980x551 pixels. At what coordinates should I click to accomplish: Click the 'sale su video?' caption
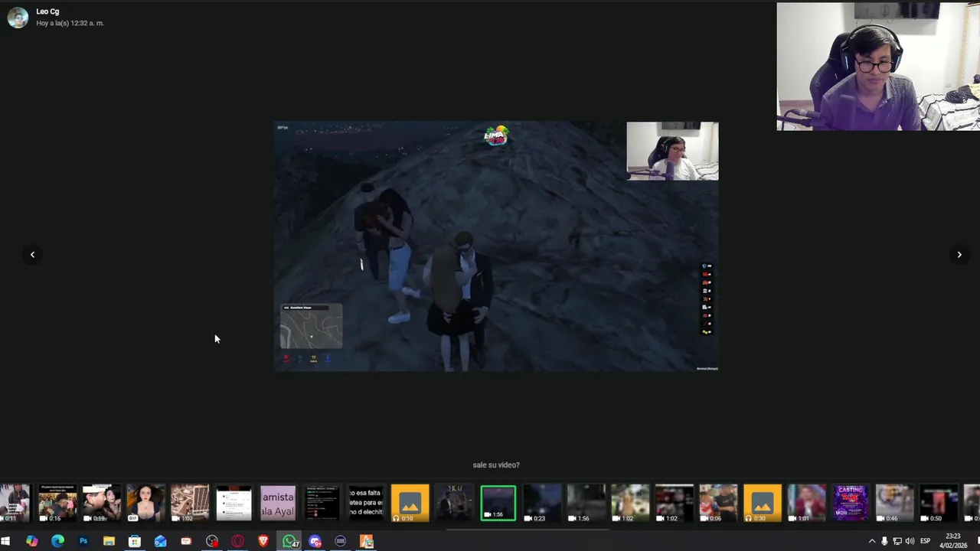pyautogui.click(x=496, y=465)
